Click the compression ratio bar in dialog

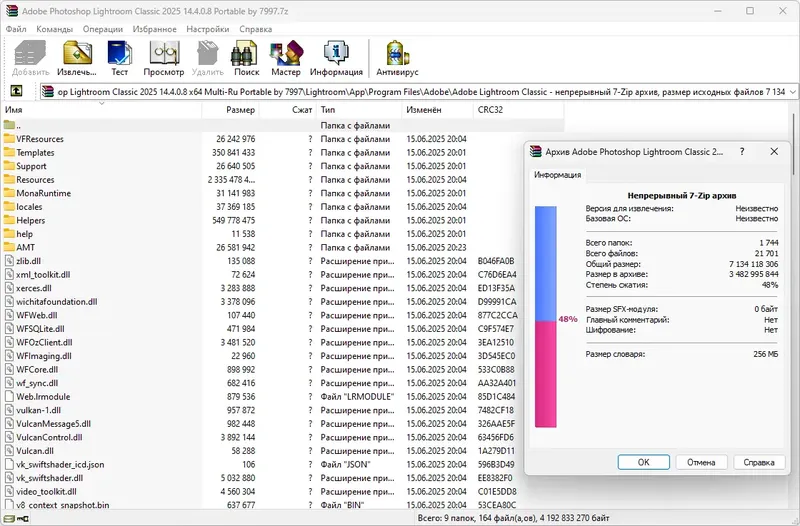click(545, 317)
